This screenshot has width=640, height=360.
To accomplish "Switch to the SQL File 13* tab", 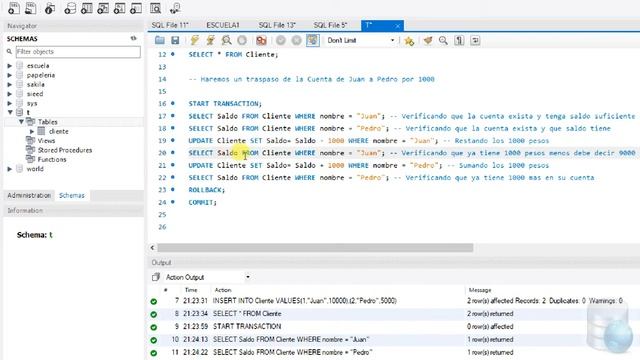I will [x=277, y=25].
